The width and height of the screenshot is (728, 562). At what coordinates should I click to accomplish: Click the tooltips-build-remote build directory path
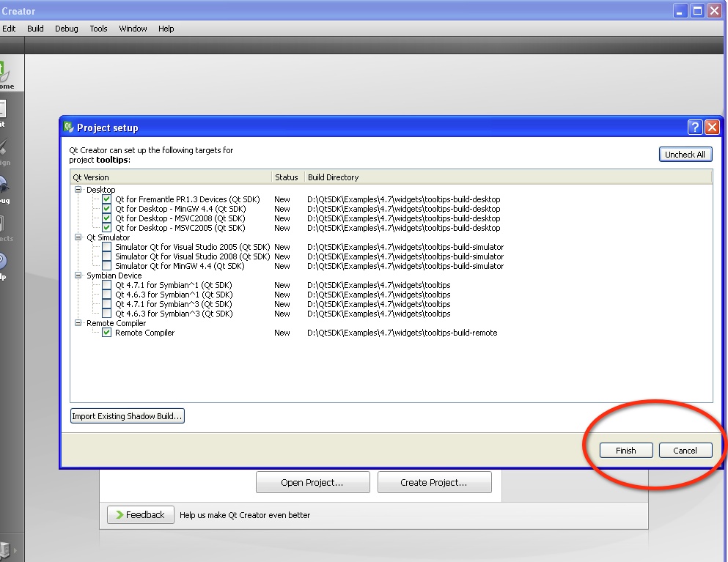[402, 332]
